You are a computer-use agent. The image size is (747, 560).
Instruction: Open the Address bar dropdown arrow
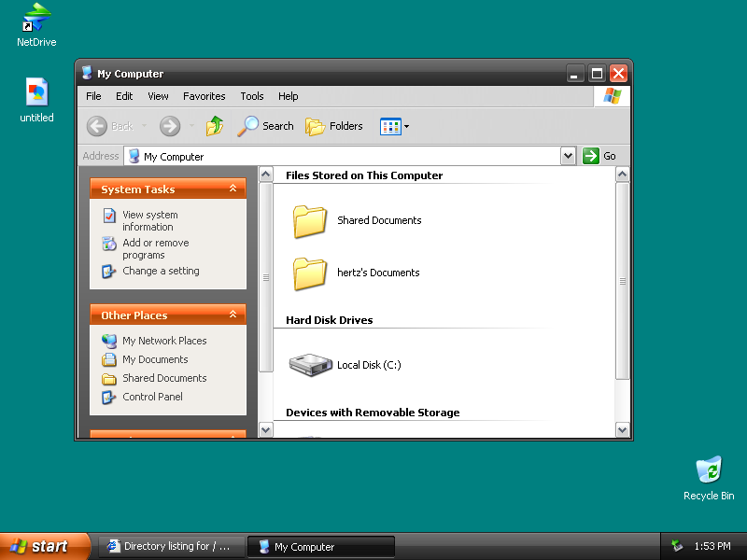point(568,156)
